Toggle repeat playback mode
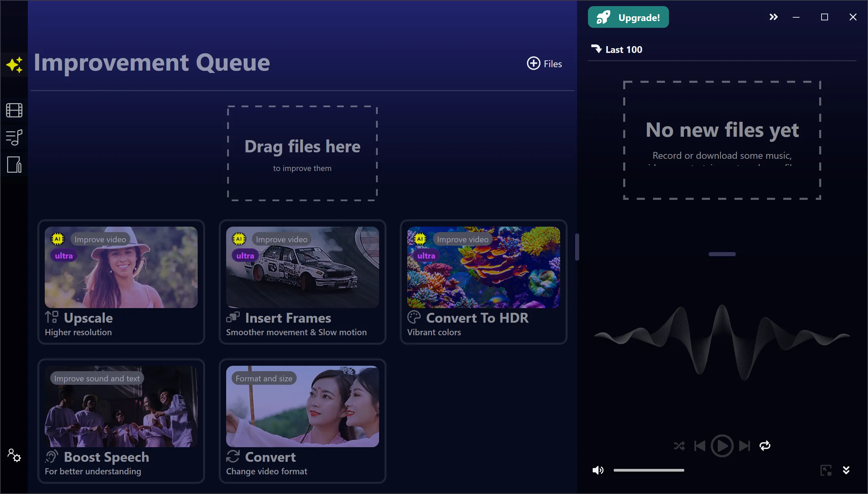This screenshot has width=868, height=494. pyautogui.click(x=765, y=446)
